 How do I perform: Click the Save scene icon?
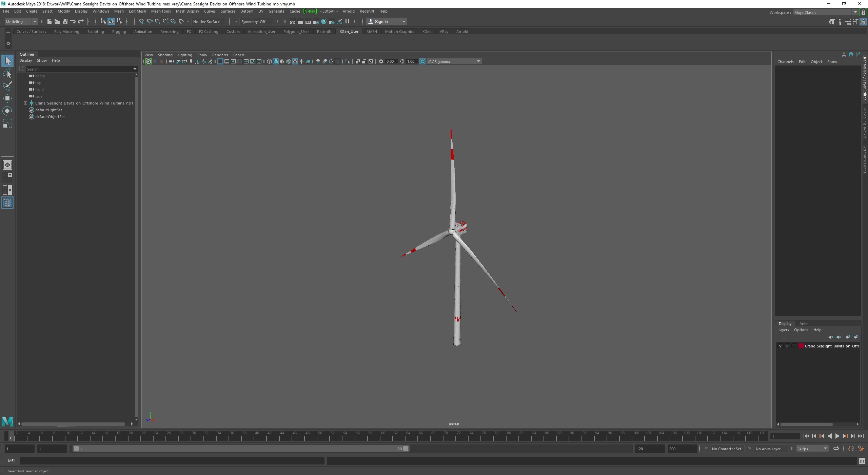click(x=65, y=21)
